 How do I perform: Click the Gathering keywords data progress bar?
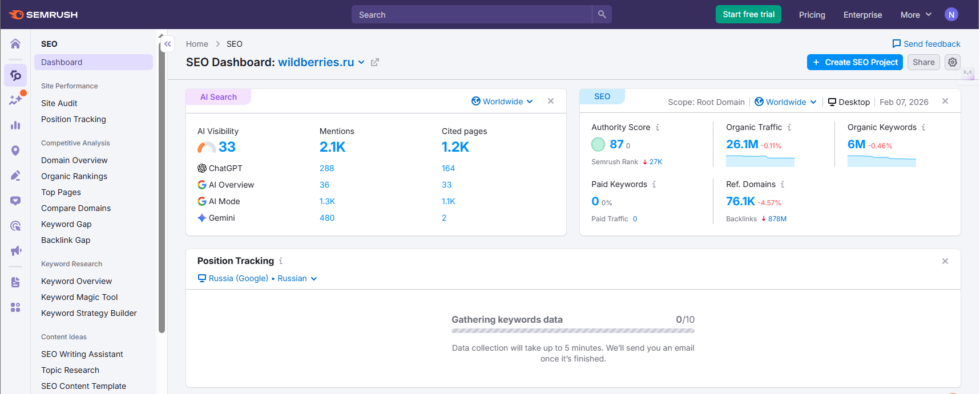[x=572, y=331]
